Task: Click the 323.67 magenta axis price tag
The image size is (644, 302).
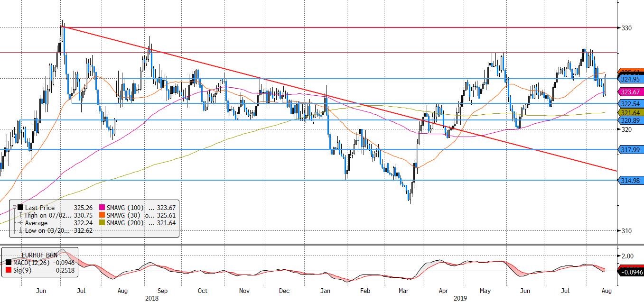Action: point(630,92)
